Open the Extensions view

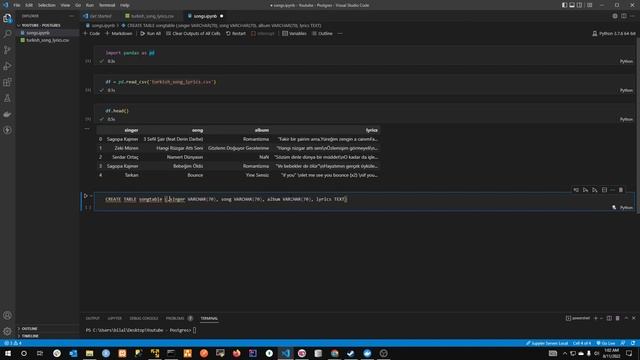[7, 82]
